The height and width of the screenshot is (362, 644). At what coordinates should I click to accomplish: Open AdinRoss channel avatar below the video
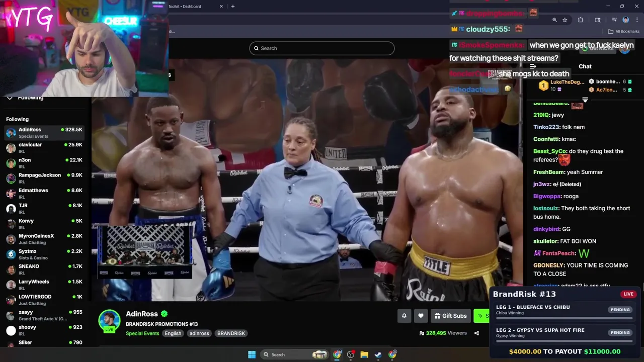(109, 321)
